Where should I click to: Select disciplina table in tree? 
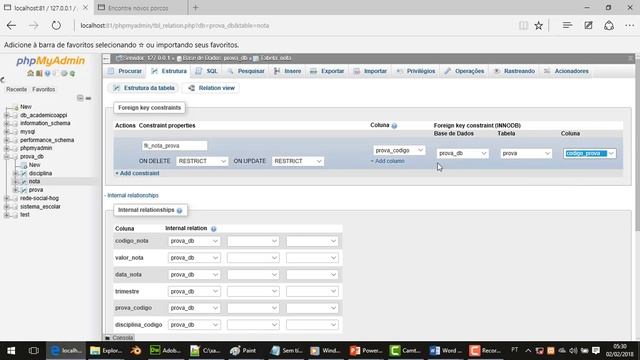tap(40, 173)
